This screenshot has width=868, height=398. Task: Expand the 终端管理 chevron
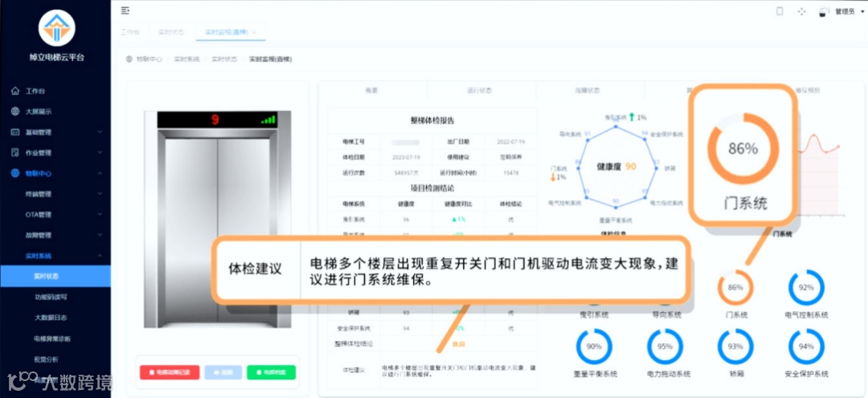[100, 194]
